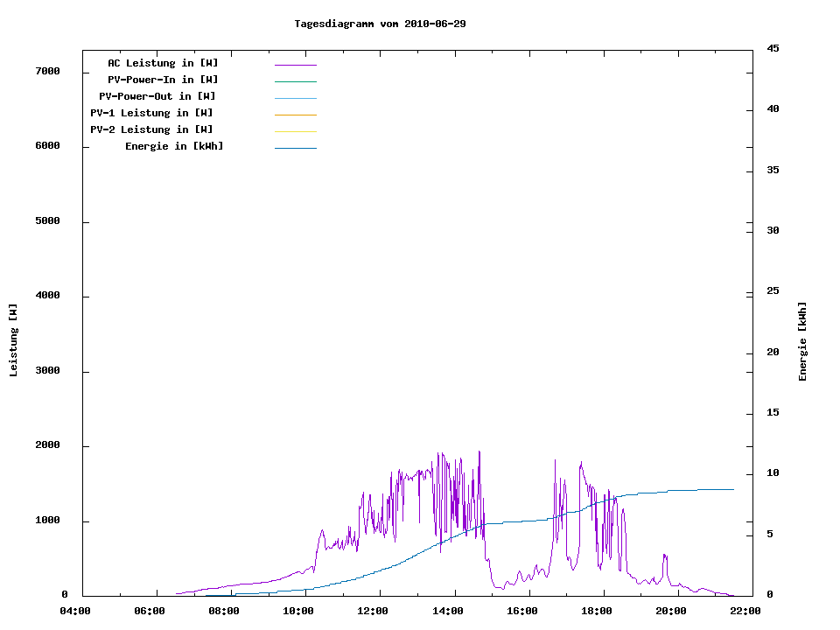This screenshot has height=630, width=840.
Task: Select the AC Leistung legend label
Action: tap(163, 63)
